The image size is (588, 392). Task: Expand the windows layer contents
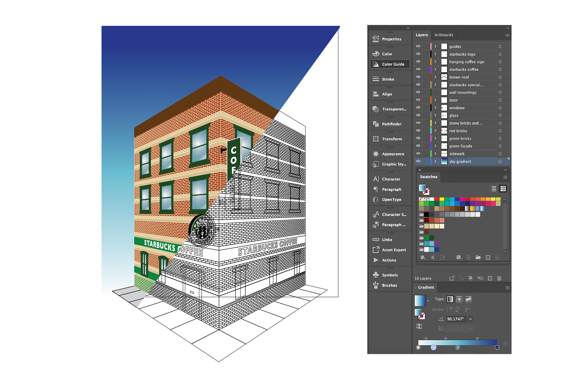coord(435,108)
